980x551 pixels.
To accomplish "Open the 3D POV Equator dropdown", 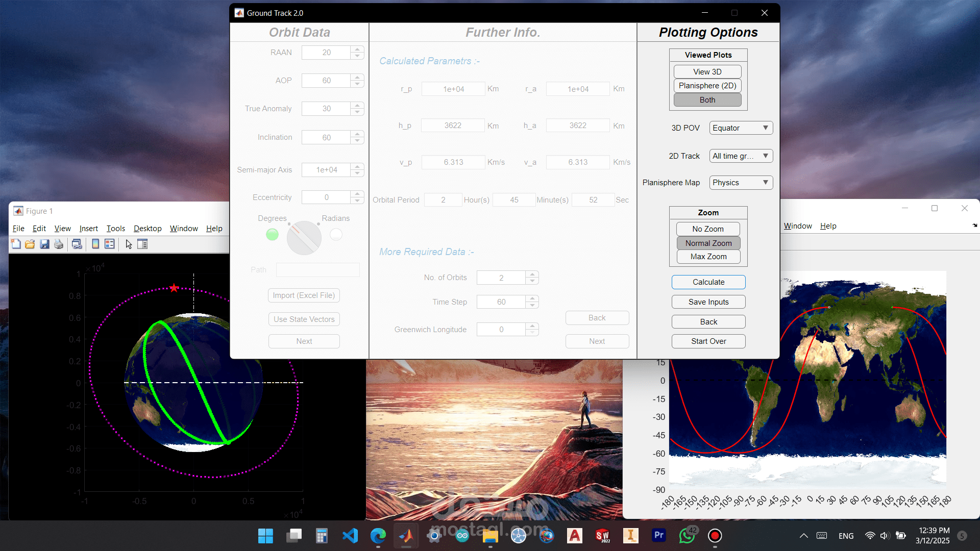I will coord(741,128).
